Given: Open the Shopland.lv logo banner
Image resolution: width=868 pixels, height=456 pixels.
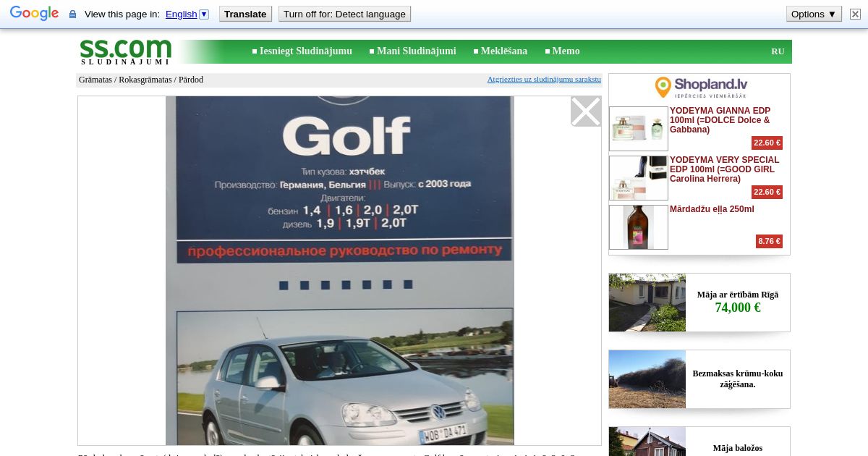Looking at the screenshot, I should [x=699, y=88].
